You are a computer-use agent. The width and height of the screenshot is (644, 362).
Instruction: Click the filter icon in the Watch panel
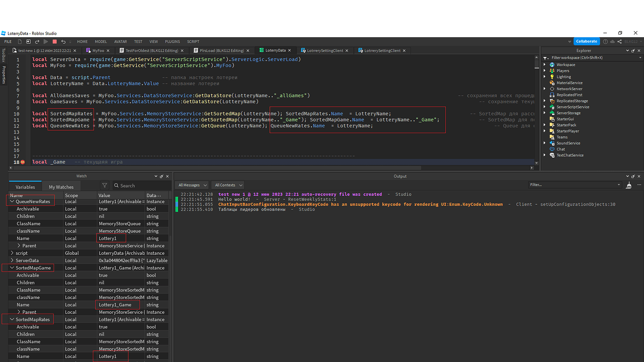click(x=105, y=185)
